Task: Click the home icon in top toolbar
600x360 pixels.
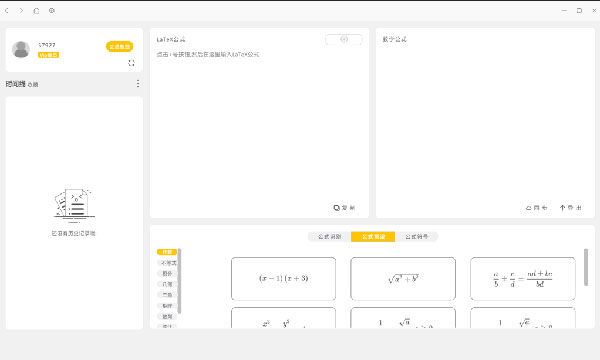Action: 36,11
